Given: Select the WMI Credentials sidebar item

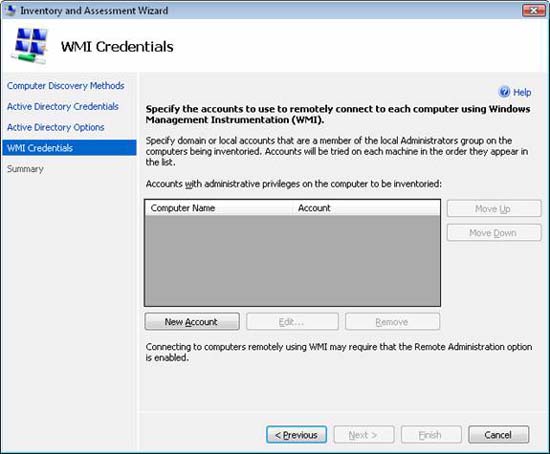Looking at the screenshot, I should [69, 148].
